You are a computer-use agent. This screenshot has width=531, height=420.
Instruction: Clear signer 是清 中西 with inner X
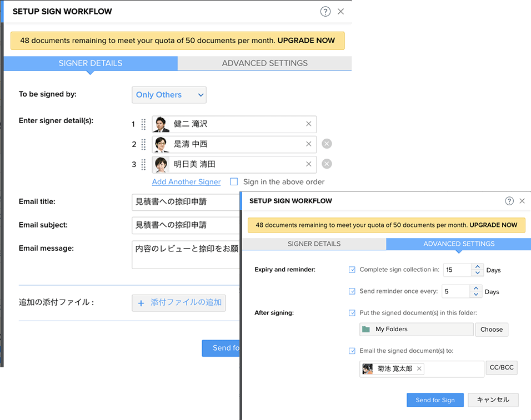[x=308, y=144]
